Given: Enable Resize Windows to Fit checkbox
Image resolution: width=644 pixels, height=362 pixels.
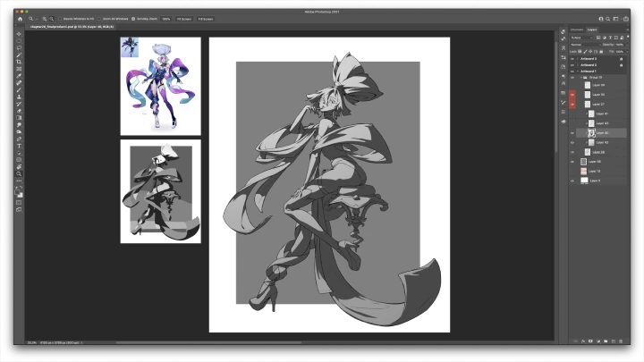Looking at the screenshot, I should click(61, 18).
